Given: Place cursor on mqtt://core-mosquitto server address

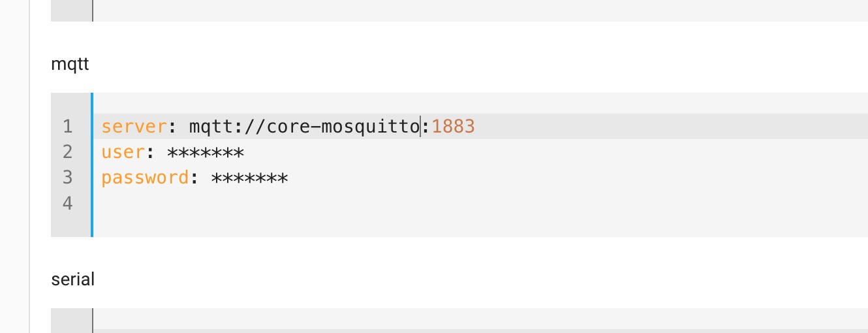Looking at the screenshot, I should click(304, 126).
